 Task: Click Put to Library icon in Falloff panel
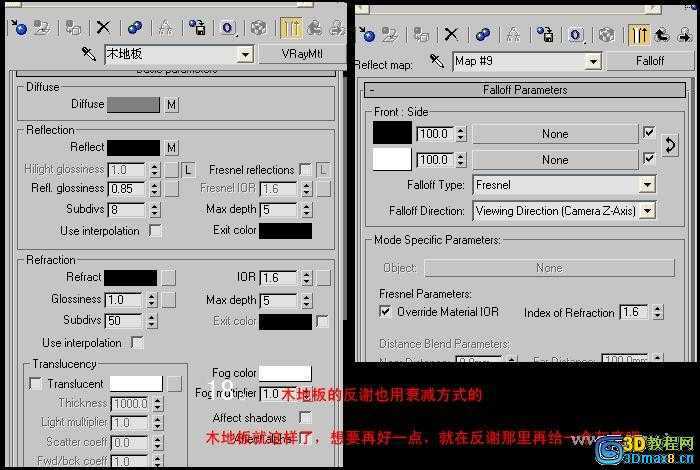click(x=545, y=34)
